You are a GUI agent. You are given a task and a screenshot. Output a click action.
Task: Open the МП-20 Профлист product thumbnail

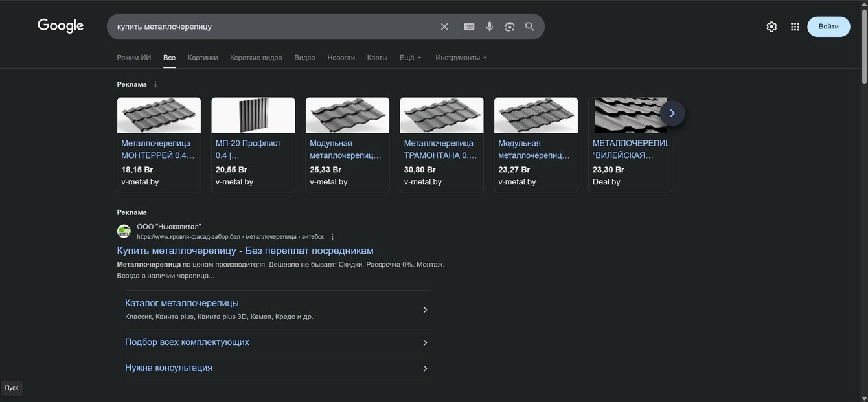coord(253,115)
